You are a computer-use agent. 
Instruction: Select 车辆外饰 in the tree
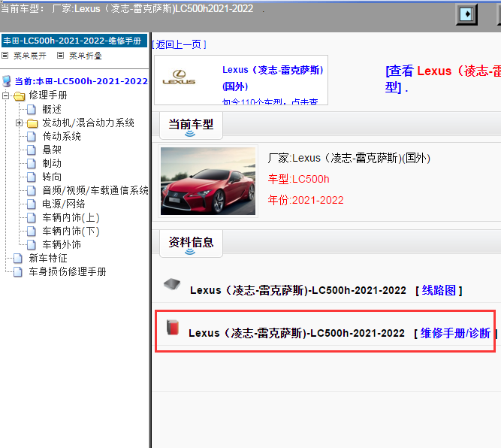coord(62,244)
